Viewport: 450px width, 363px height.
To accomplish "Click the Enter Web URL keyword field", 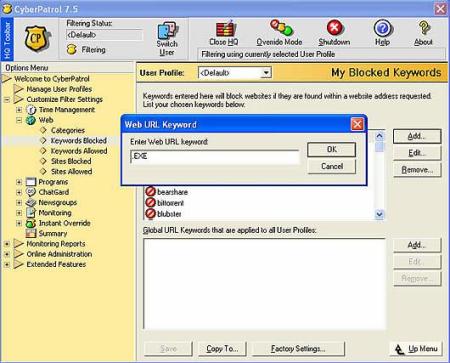I will (x=215, y=157).
